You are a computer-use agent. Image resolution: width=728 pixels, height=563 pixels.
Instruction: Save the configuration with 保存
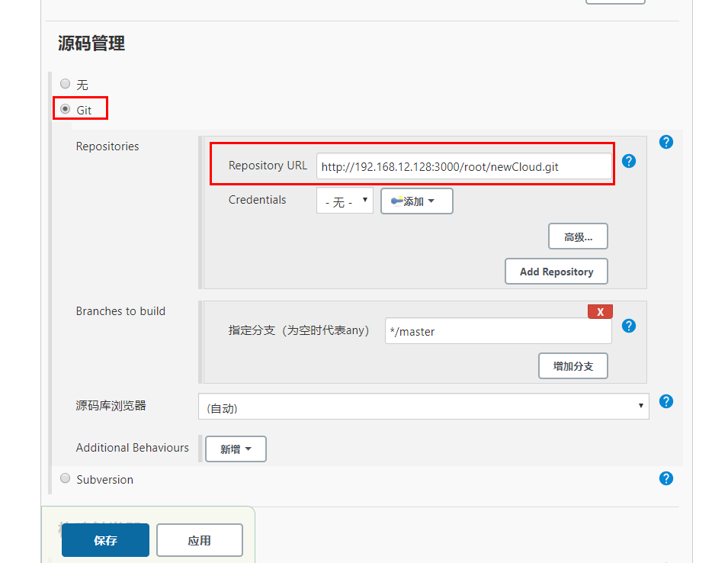(x=105, y=540)
